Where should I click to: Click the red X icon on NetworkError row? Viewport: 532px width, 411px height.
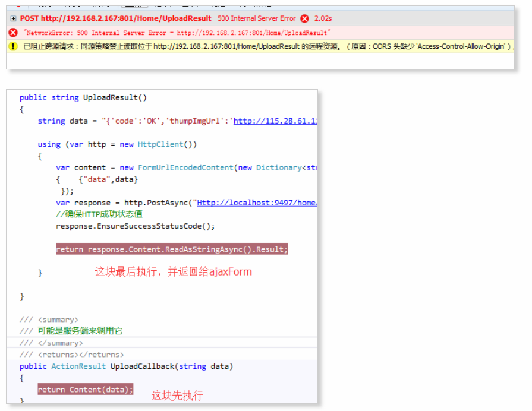click(13, 33)
